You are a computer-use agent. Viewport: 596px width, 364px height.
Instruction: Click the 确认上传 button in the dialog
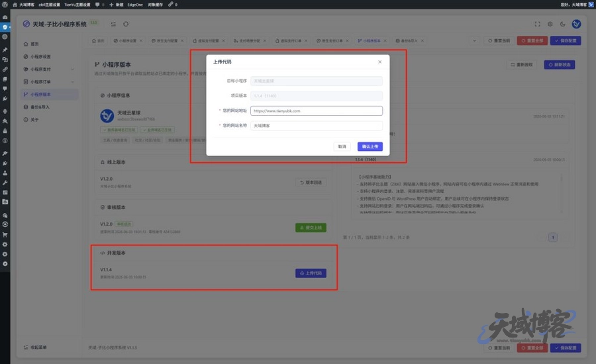[370, 146]
